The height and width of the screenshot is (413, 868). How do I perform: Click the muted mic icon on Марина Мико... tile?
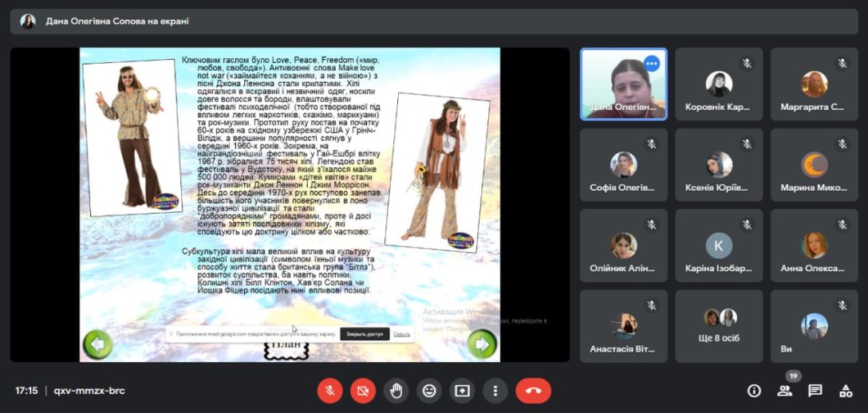(x=842, y=144)
